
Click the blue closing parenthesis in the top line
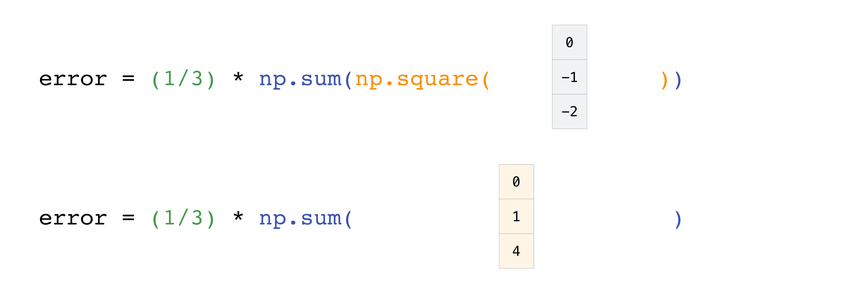(x=678, y=80)
